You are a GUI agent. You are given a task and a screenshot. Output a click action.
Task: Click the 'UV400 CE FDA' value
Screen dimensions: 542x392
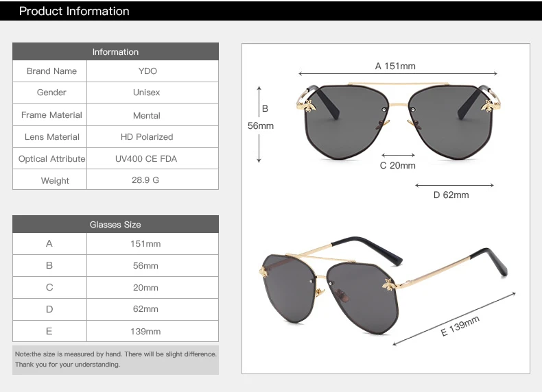[x=146, y=159]
